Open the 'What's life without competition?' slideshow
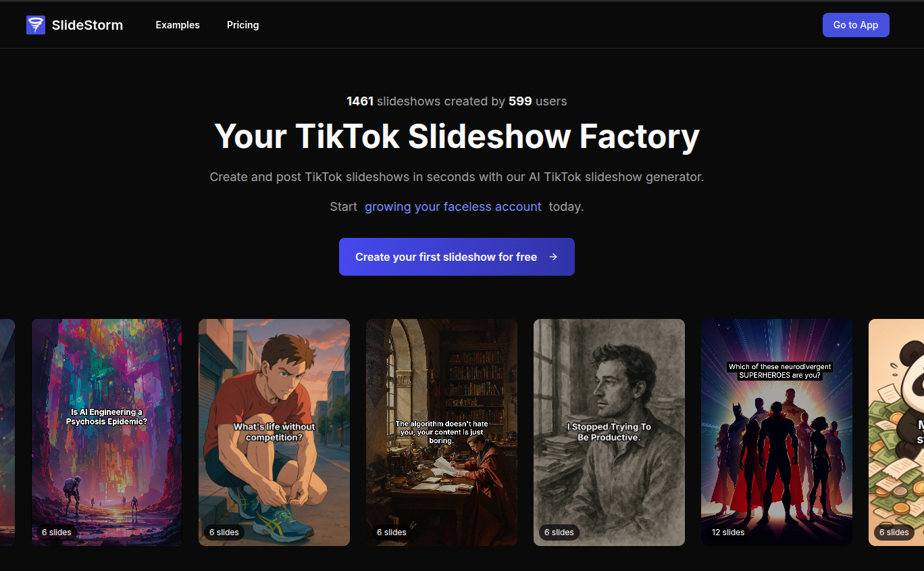 274,432
